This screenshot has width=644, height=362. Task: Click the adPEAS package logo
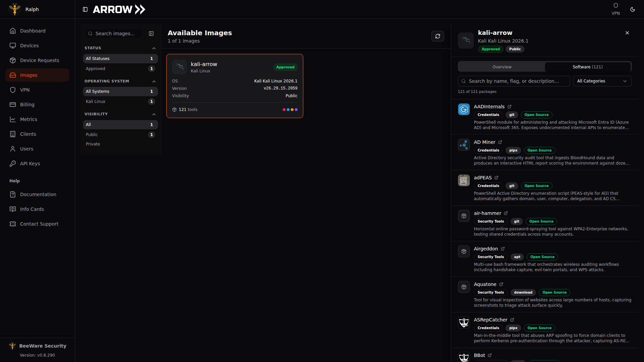[x=464, y=180]
